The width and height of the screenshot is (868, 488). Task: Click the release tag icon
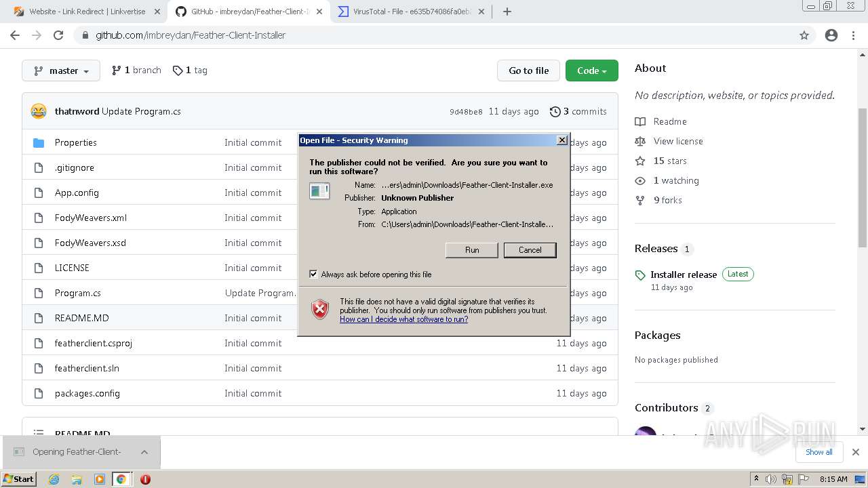[640, 275]
